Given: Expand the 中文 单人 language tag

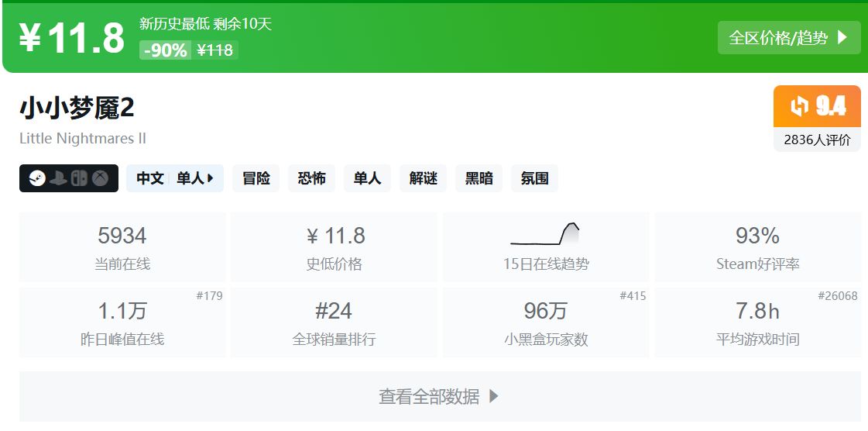Looking at the screenshot, I should (x=175, y=178).
